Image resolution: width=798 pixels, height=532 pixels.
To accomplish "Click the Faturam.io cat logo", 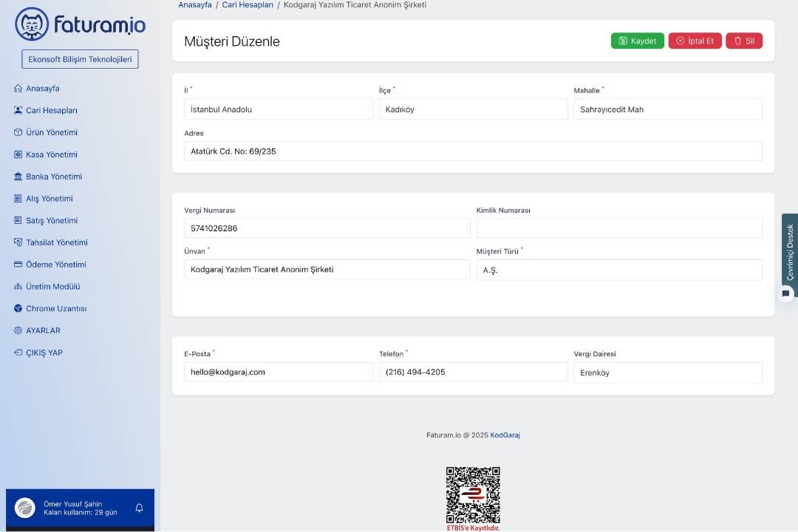I will pyautogui.click(x=32, y=24).
